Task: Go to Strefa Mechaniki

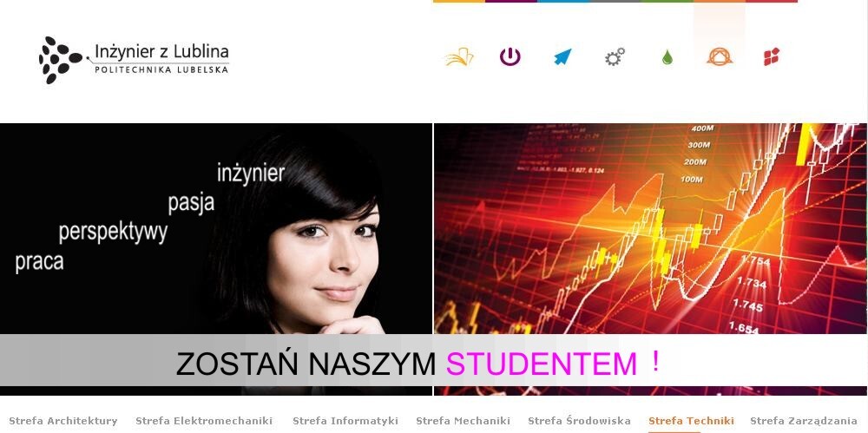Action: [x=463, y=421]
